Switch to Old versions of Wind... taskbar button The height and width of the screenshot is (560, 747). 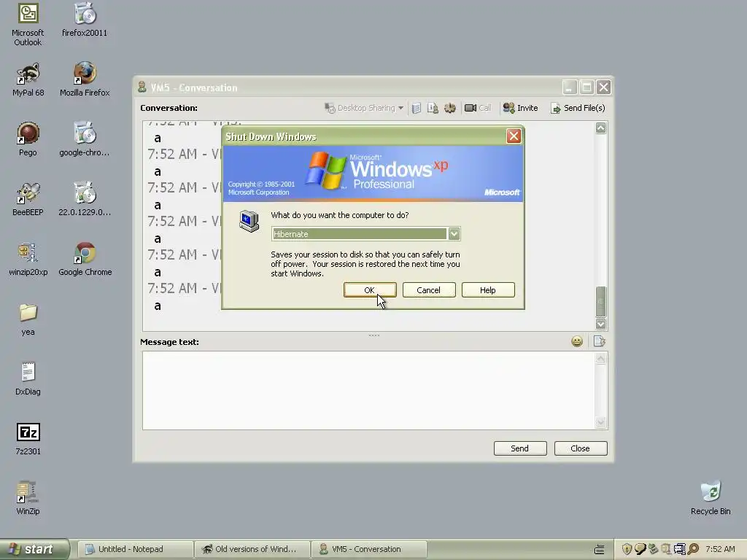pos(252,549)
